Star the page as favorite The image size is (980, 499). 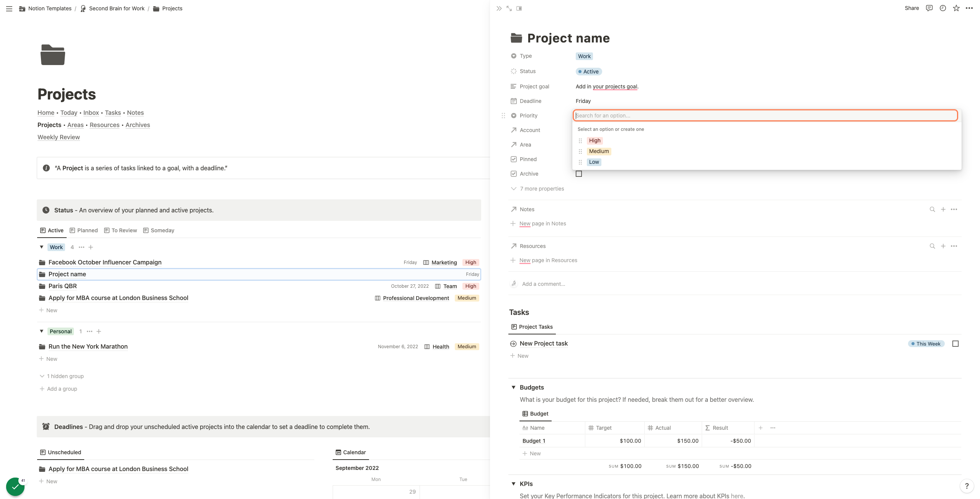(956, 8)
